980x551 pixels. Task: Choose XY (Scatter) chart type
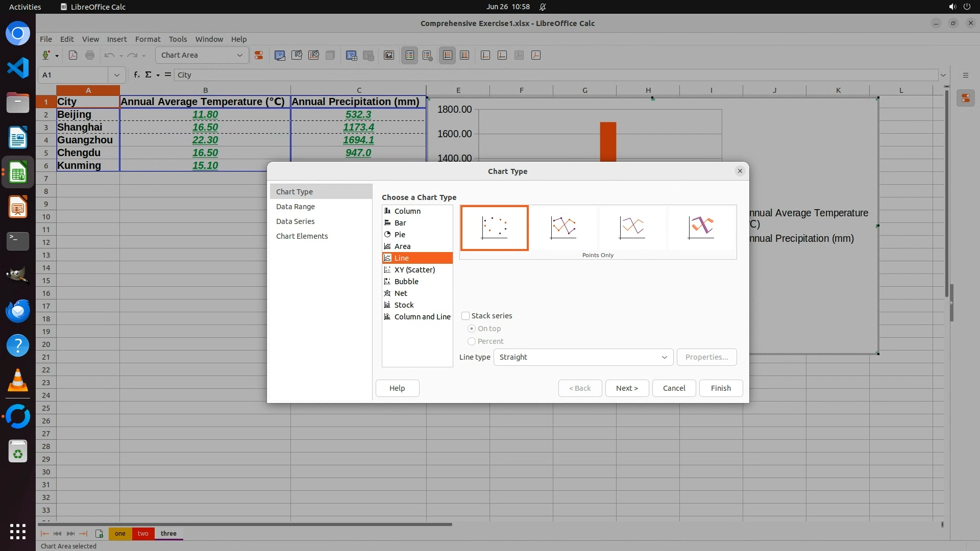pos(414,270)
